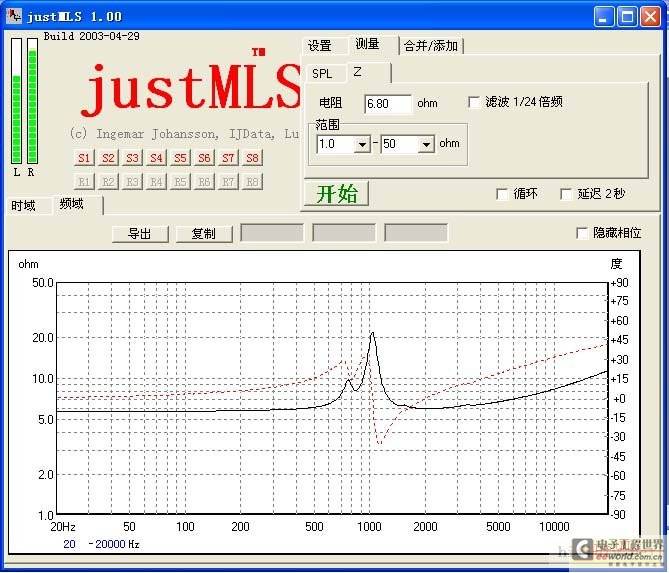
Task: Check the 隐藏相位 hide phase option
Action: (582, 233)
